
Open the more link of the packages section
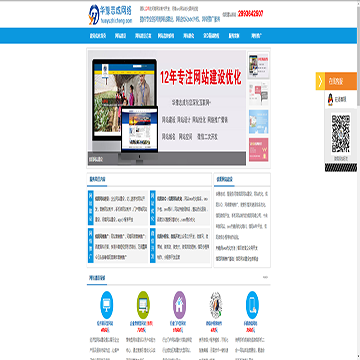(x=265, y=277)
